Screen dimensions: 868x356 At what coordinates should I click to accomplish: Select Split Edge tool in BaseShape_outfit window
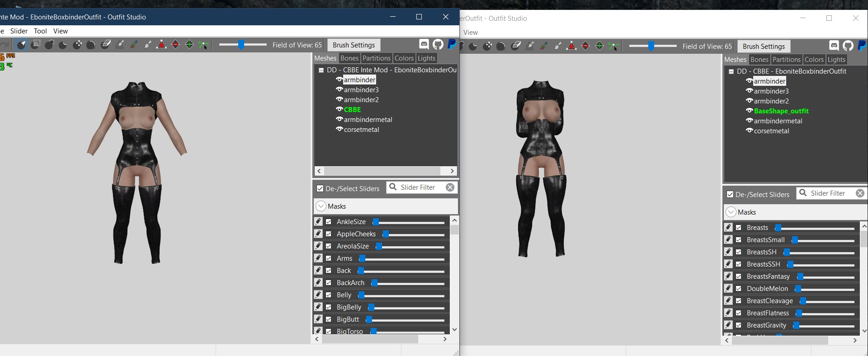599,46
